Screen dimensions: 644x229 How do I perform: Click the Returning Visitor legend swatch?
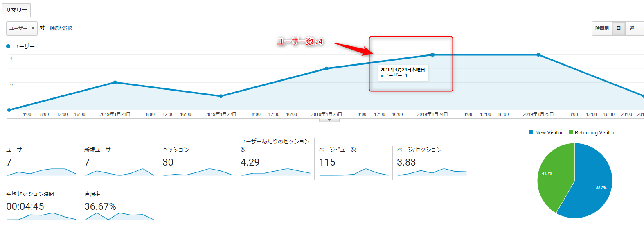571,133
